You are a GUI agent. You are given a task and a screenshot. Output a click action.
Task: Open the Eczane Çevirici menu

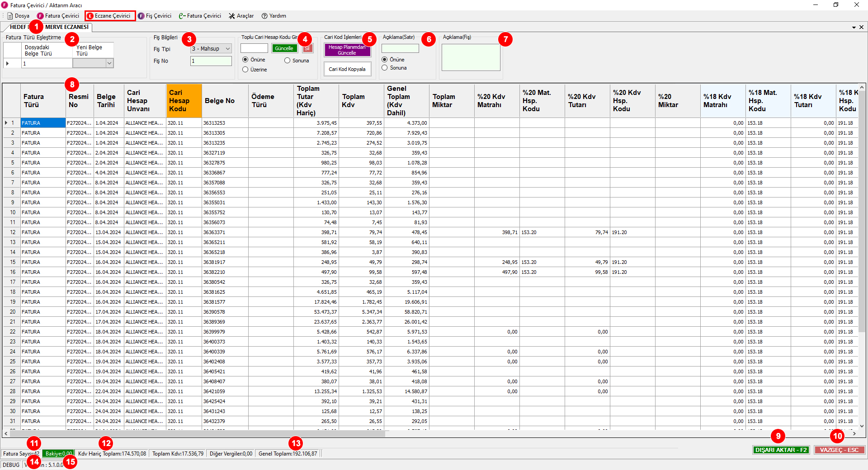[x=110, y=16]
